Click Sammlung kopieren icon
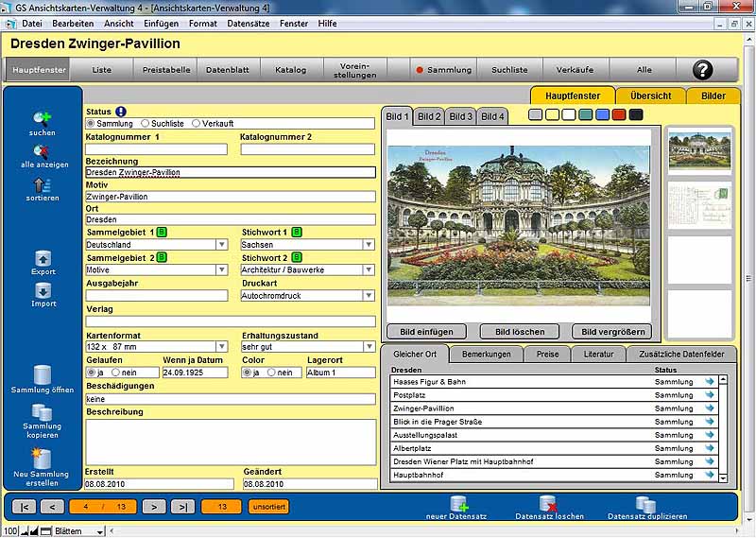 (42, 412)
